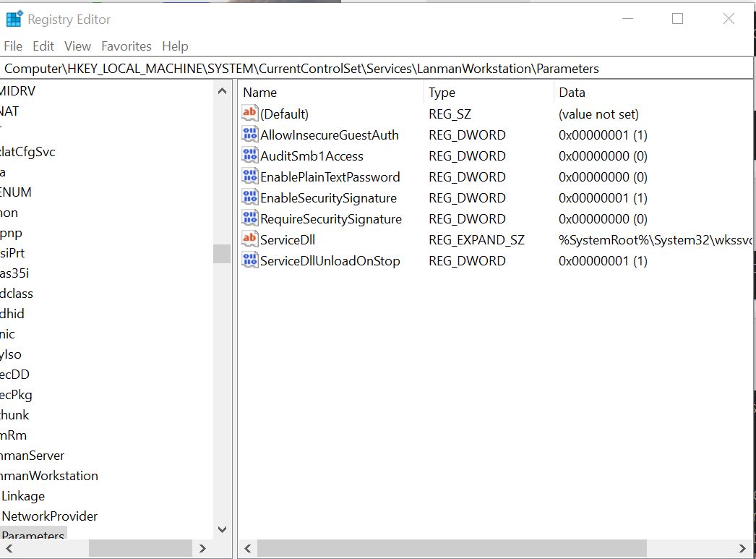This screenshot has height=559, width=756.
Task: Click data cell of RequireSecuritySignature row
Action: (x=603, y=219)
